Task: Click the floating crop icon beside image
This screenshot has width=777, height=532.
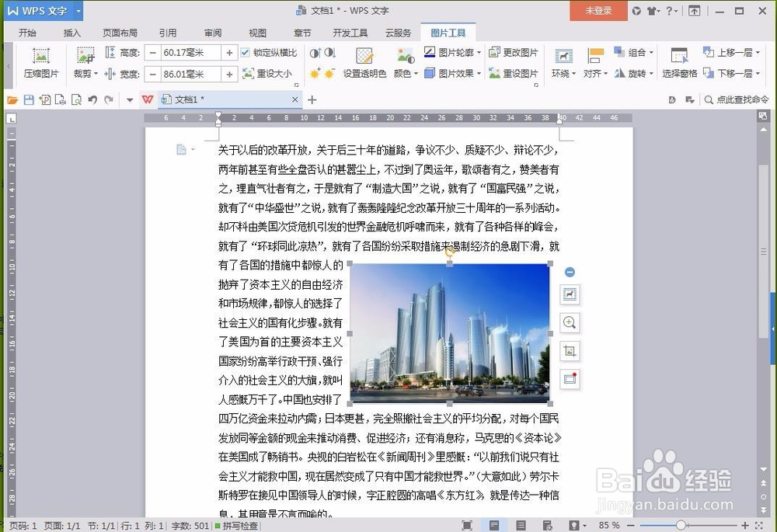Action: point(570,351)
